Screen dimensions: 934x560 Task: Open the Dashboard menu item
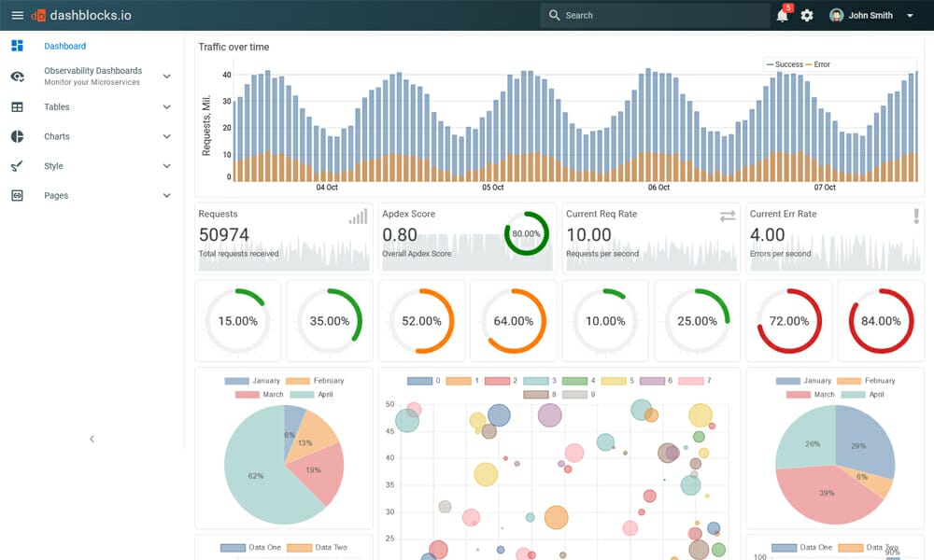[x=64, y=45]
